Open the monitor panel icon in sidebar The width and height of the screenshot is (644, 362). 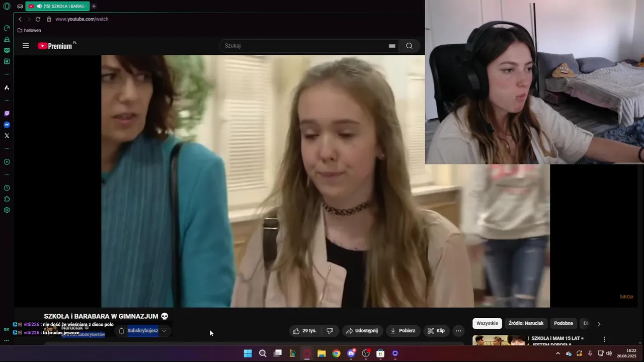[7, 50]
